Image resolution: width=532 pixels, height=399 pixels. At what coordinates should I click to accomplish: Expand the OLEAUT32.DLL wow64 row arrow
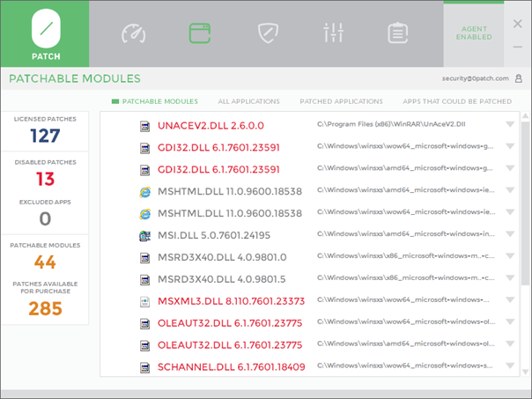(x=510, y=321)
